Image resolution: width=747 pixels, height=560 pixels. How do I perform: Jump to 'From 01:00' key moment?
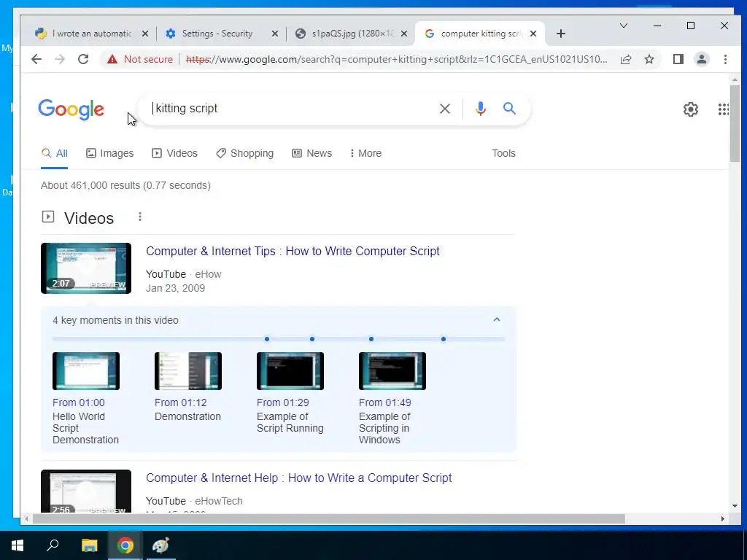pyautogui.click(x=79, y=402)
